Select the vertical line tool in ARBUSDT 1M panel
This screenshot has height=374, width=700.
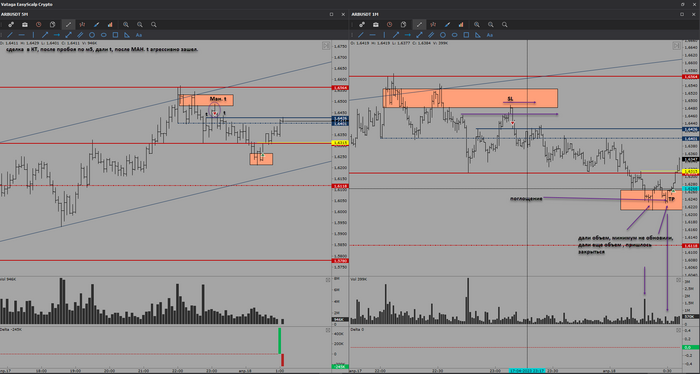(384, 35)
